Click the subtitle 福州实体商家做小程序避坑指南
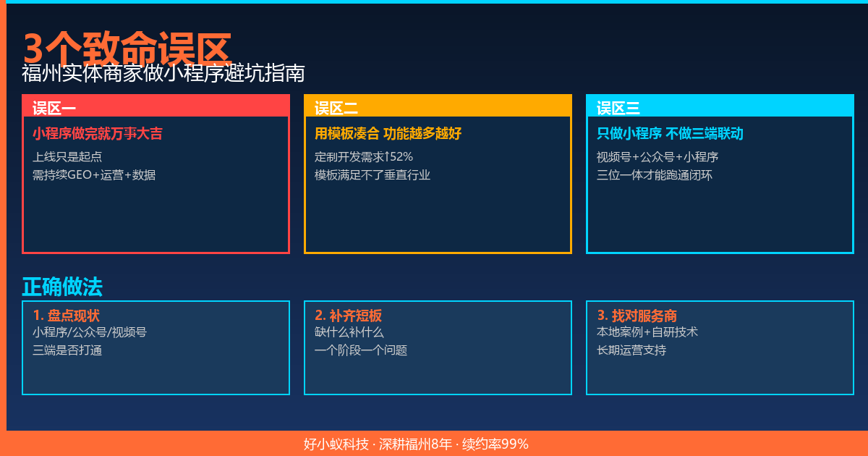Viewport: 868px width, 456px height. pos(163,73)
